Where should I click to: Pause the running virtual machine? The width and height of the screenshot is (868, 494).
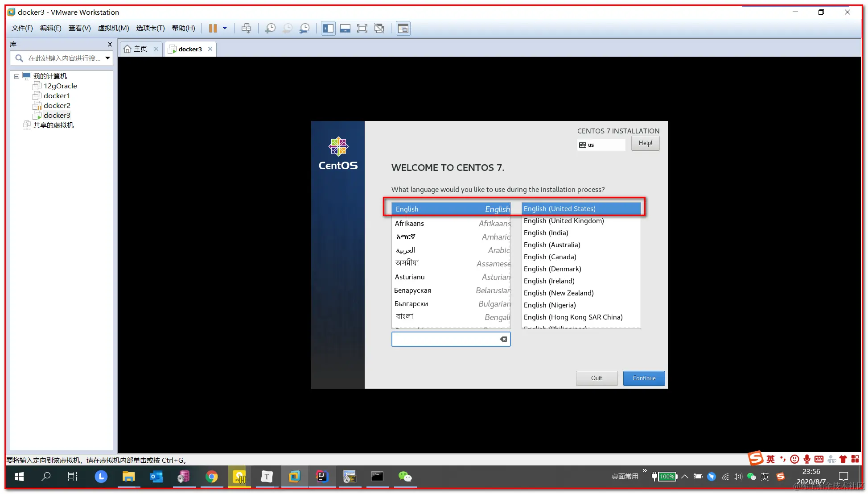click(x=213, y=28)
